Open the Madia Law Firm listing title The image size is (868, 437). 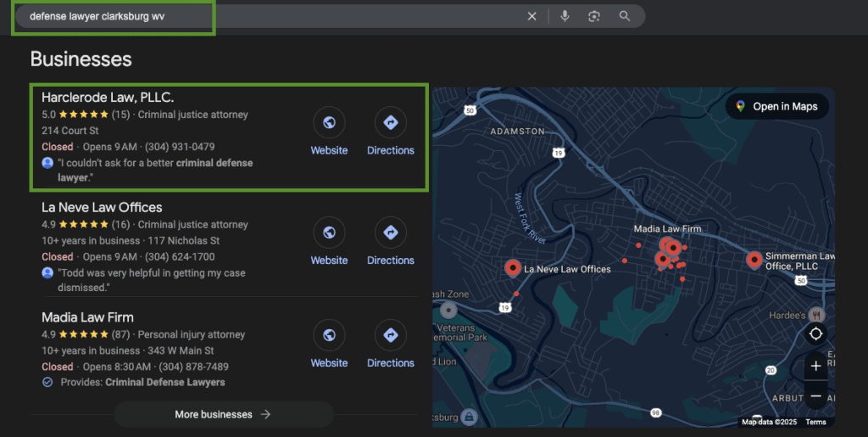(87, 317)
